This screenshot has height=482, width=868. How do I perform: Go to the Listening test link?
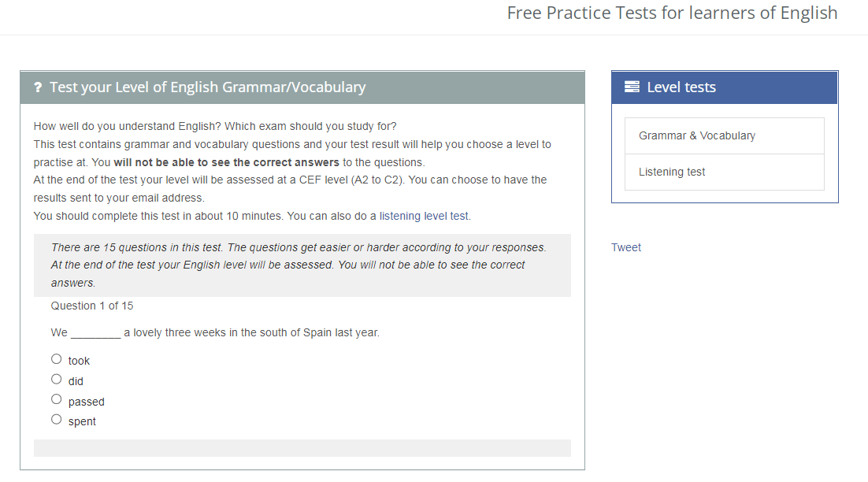[x=672, y=172]
